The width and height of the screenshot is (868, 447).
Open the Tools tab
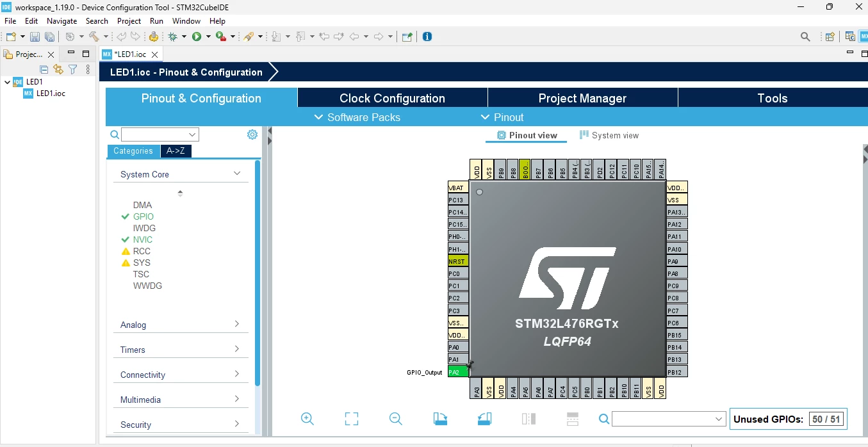pyautogui.click(x=773, y=98)
